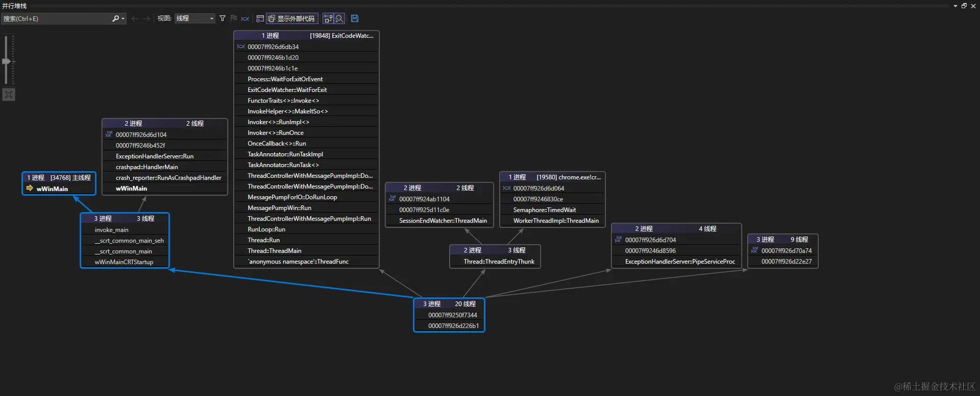Screen dimensions: 980x396
Task: Click thread icon beside 00007ff926d6d704
Action: coord(618,240)
